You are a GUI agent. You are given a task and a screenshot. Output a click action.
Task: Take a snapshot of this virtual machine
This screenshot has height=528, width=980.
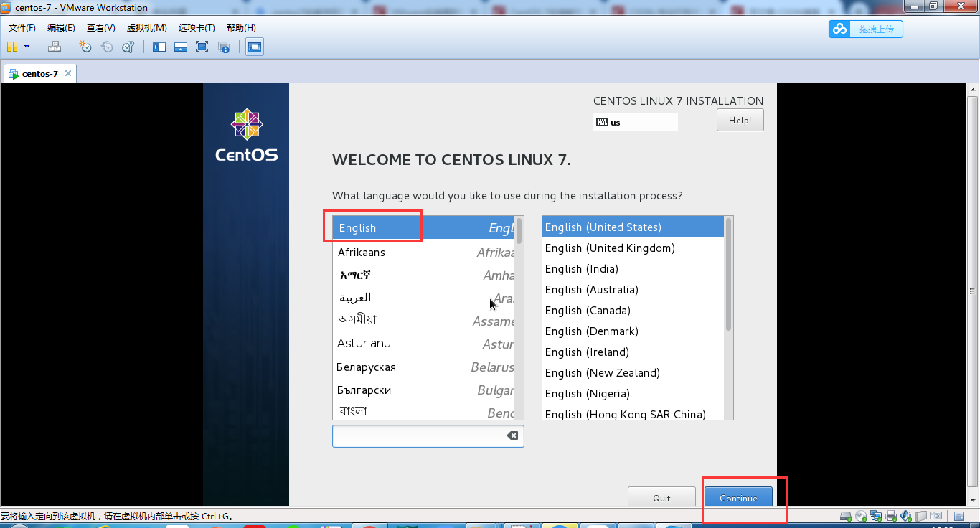coord(85,47)
